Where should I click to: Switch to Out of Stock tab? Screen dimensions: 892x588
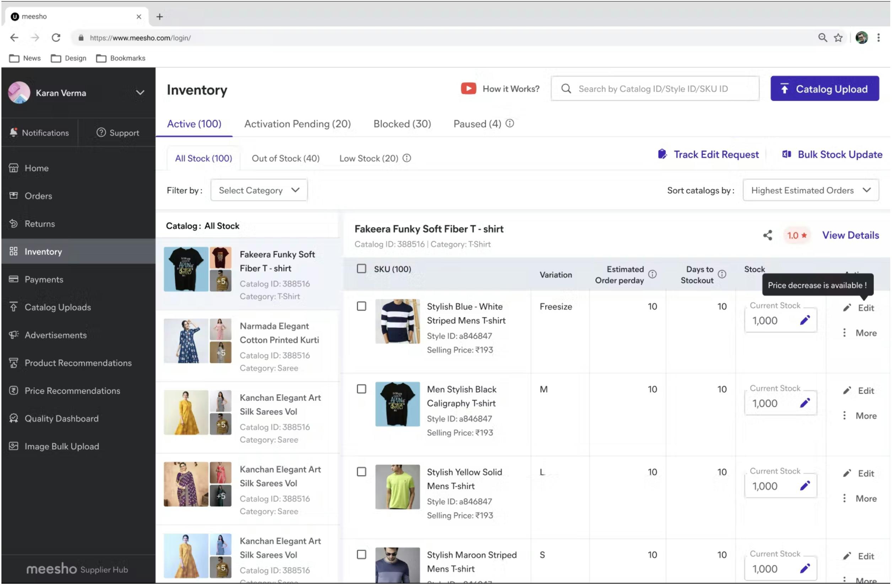pos(286,158)
